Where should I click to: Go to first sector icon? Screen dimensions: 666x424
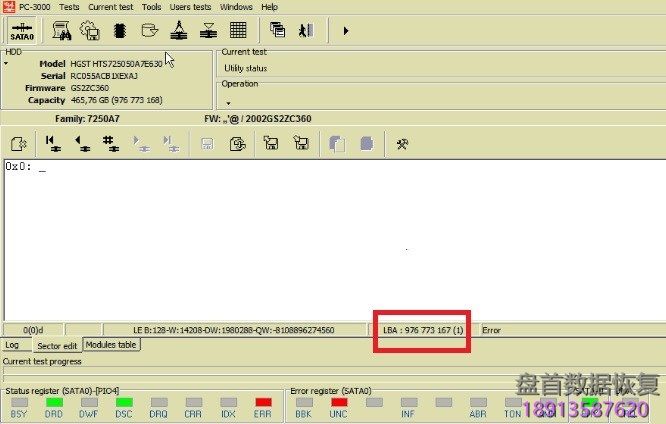tap(53, 144)
